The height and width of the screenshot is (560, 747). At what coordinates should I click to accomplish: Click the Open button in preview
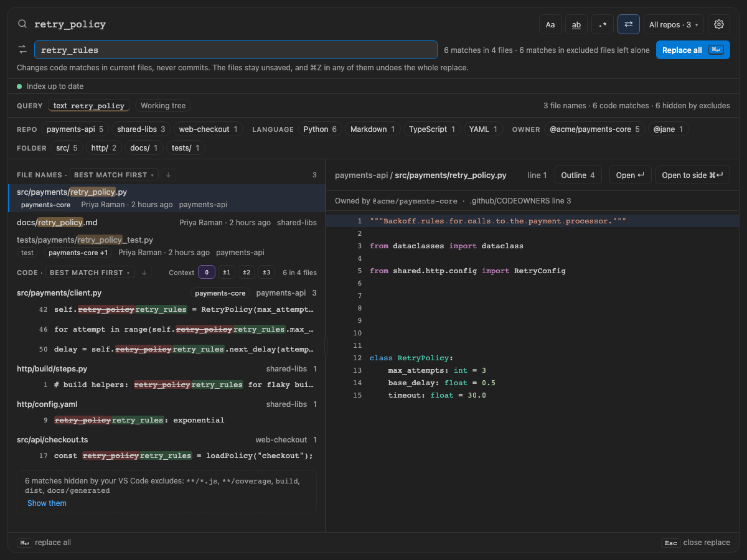pyautogui.click(x=630, y=175)
